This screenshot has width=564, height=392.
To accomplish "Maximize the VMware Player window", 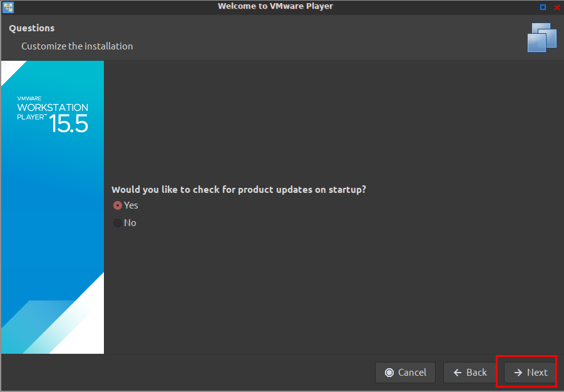I will pos(543,7).
